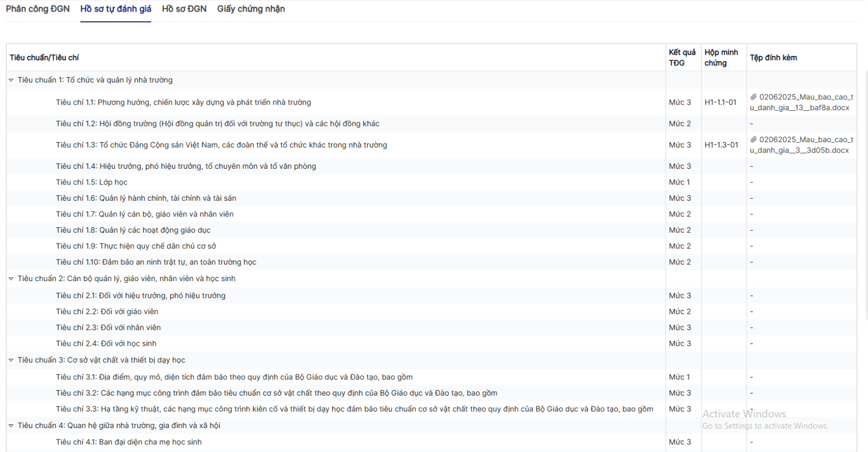868x452 pixels.
Task: Click paperclip icon for criterion 1.1 attachment
Action: [x=753, y=97]
